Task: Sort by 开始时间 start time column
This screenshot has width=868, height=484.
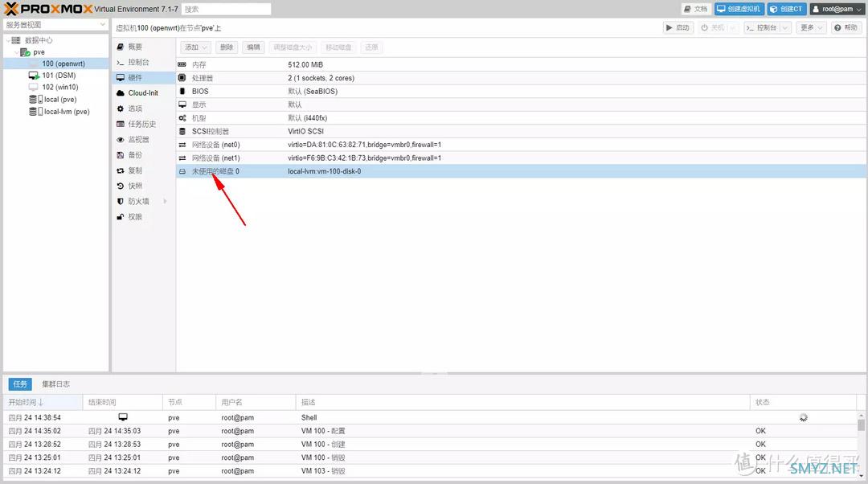Action: tap(43, 402)
